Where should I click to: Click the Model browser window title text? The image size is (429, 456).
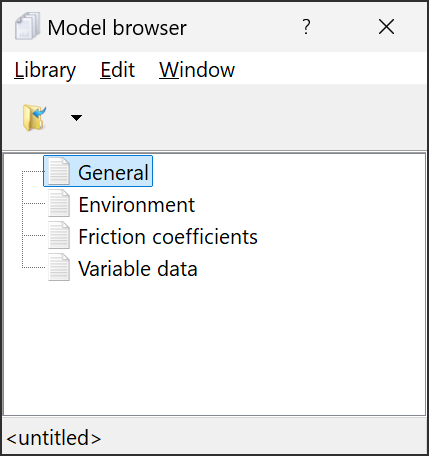[x=117, y=27]
